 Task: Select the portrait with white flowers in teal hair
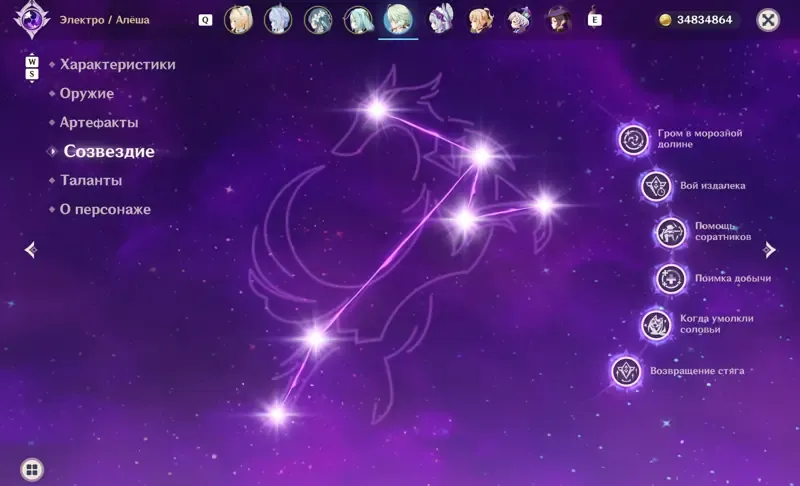pyautogui.click(x=318, y=20)
